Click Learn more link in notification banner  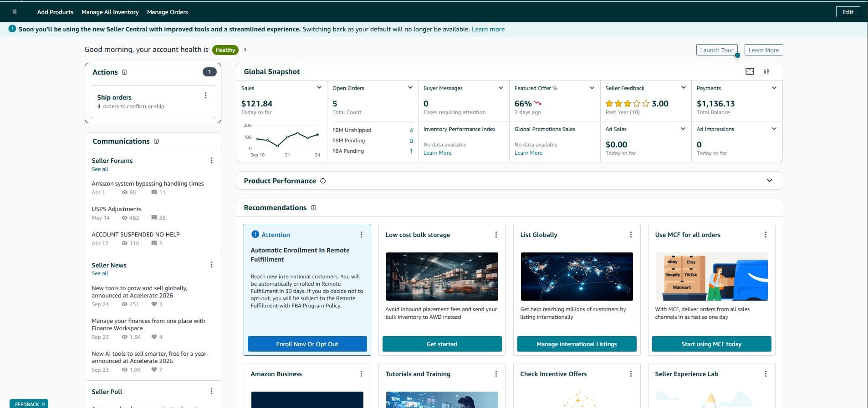[x=488, y=29]
